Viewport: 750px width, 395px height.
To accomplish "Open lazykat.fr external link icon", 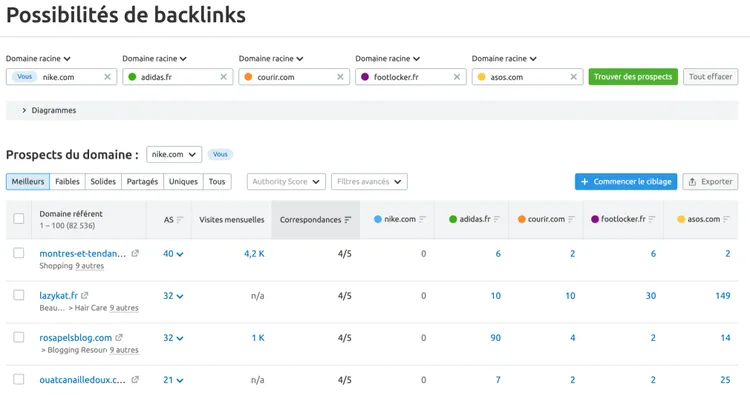I will pos(85,296).
